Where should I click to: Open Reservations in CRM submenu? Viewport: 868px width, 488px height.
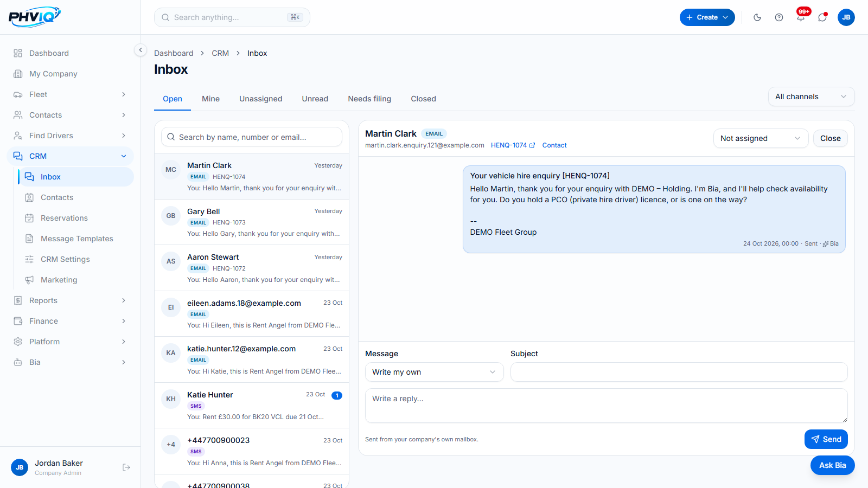[76, 218]
